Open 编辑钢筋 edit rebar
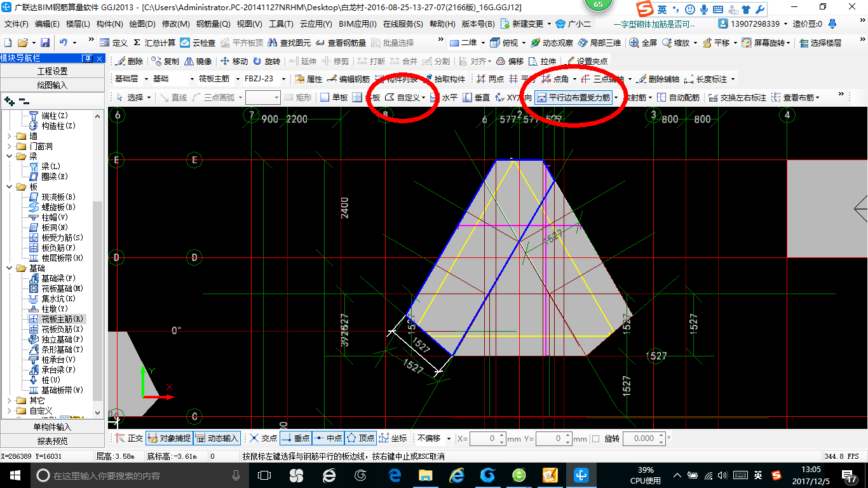The height and width of the screenshot is (488, 868). pyautogui.click(x=348, y=79)
